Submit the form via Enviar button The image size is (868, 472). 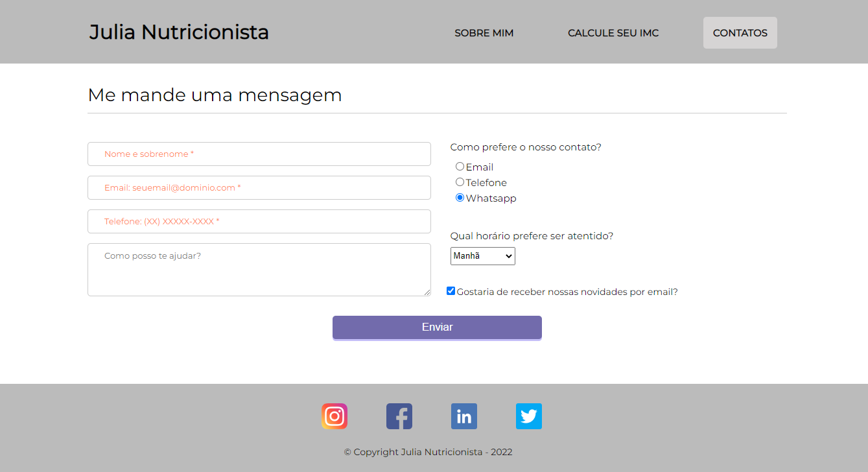(437, 327)
